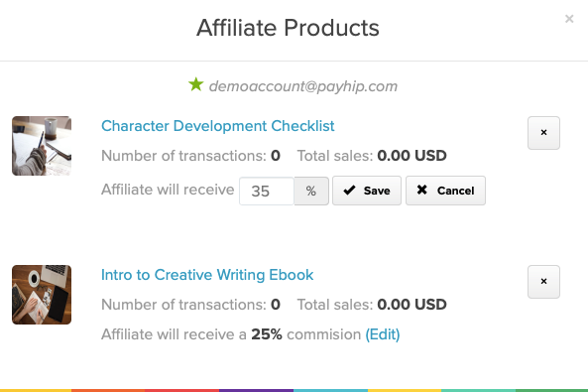Click the Creative Writing Ebook thumbnail
Screen dimensions: 588x392
[42, 295]
